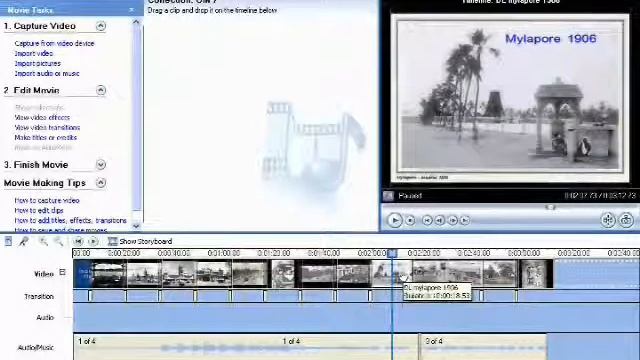Image resolution: width=640 pixels, height=360 pixels.
Task: Collapse the Movie Making Tips section
Action: click(101, 182)
